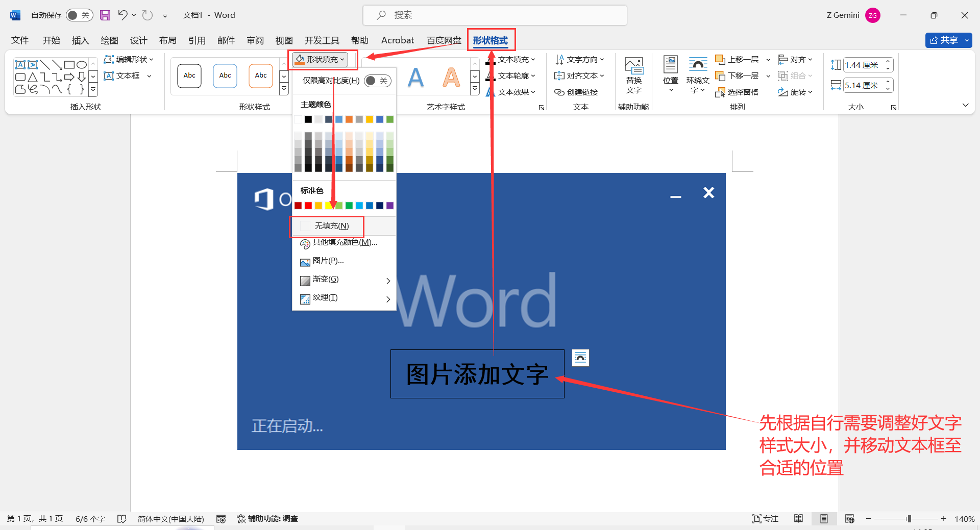Expand the shapes gallery More arrow
Screen dimensions: 980x530
tap(93, 90)
